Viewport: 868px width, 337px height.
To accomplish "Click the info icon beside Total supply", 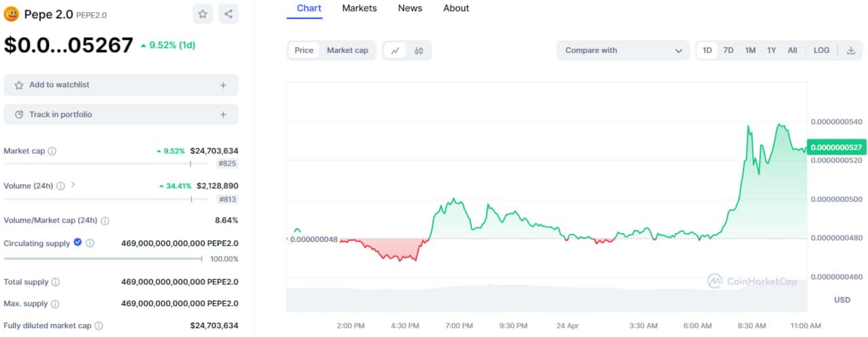I will (56, 282).
